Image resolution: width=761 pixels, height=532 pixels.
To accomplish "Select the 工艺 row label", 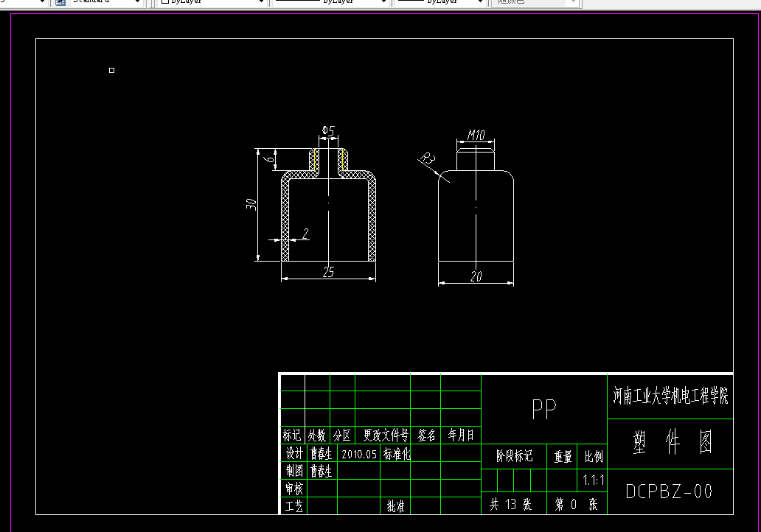I will [294, 506].
